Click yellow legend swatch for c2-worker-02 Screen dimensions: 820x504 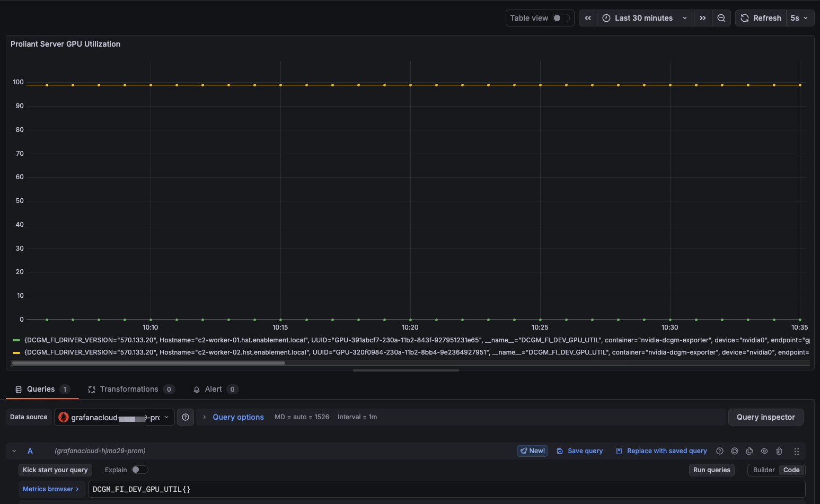coord(16,352)
